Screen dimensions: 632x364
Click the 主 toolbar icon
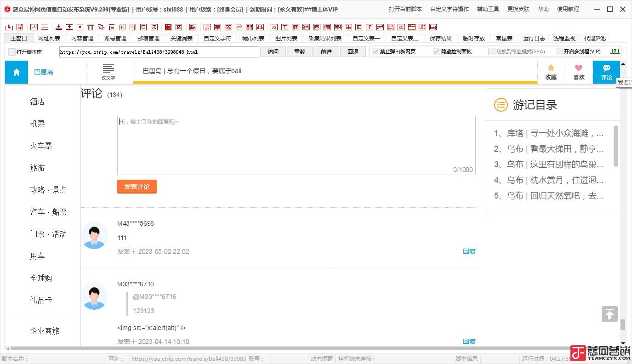[x=348, y=27]
